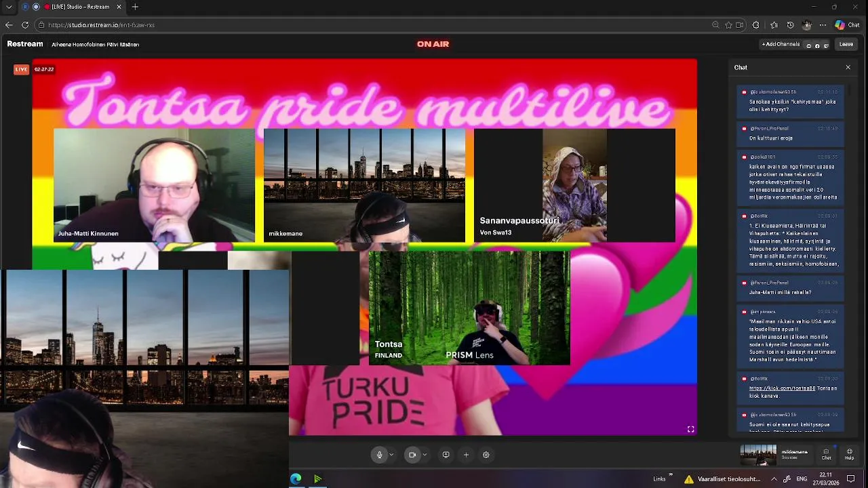Open the microphone options dropdown arrow
868x488 pixels.
tap(391, 455)
